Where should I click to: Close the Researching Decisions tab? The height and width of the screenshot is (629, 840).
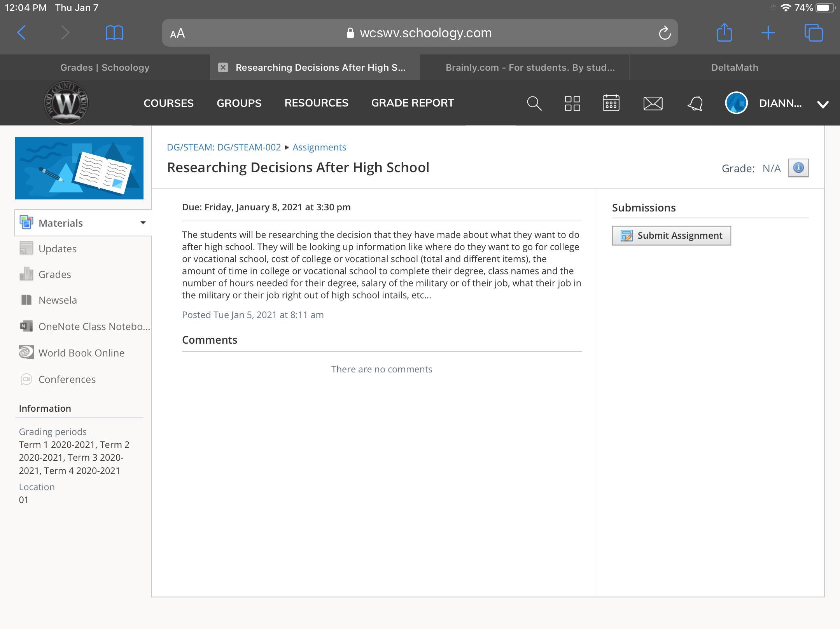223,68
